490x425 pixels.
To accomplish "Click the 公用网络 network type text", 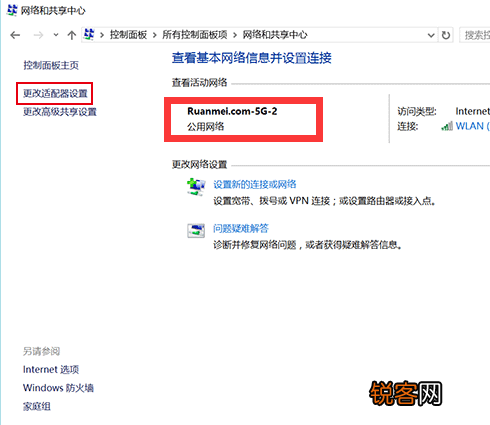I will [205, 126].
